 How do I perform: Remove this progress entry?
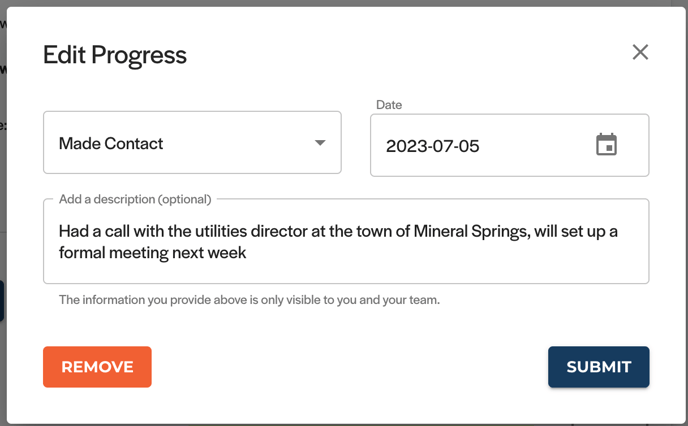97,367
